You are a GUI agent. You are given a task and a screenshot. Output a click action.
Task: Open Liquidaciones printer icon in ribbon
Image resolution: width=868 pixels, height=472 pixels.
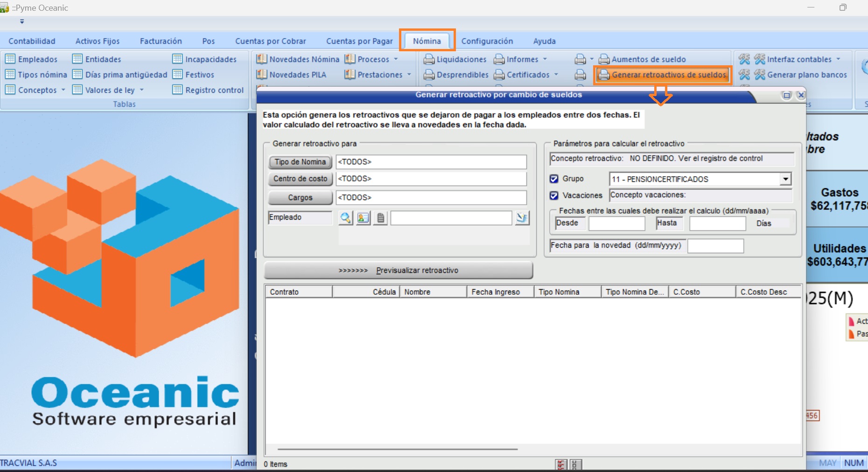pyautogui.click(x=429, y=60)
